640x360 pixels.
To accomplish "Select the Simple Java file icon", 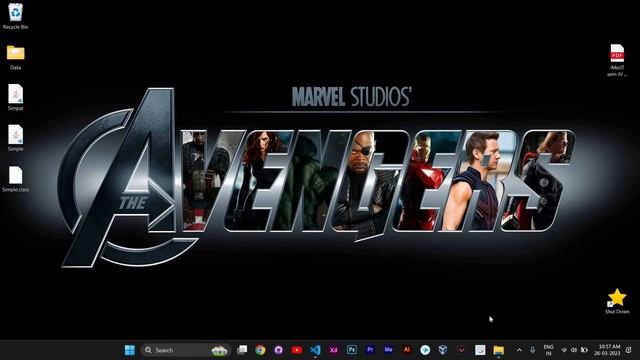I will tap(16, 138).
